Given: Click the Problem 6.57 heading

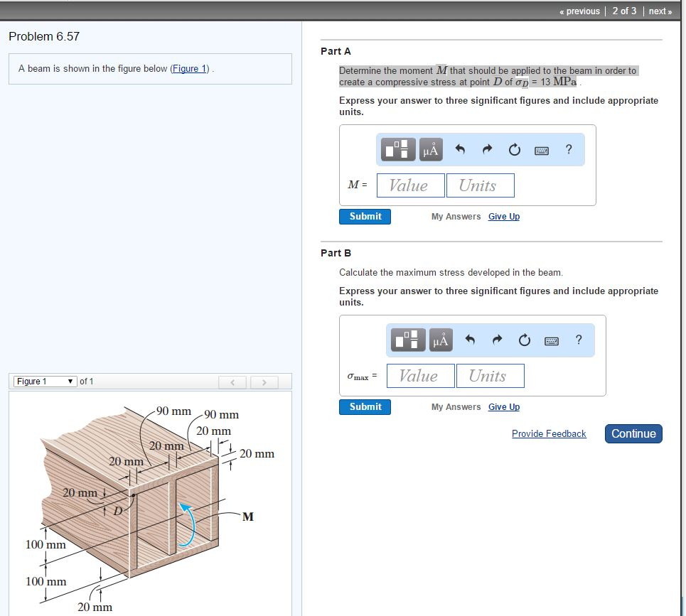Looking at the screenshot, I should tap(44, 36).
